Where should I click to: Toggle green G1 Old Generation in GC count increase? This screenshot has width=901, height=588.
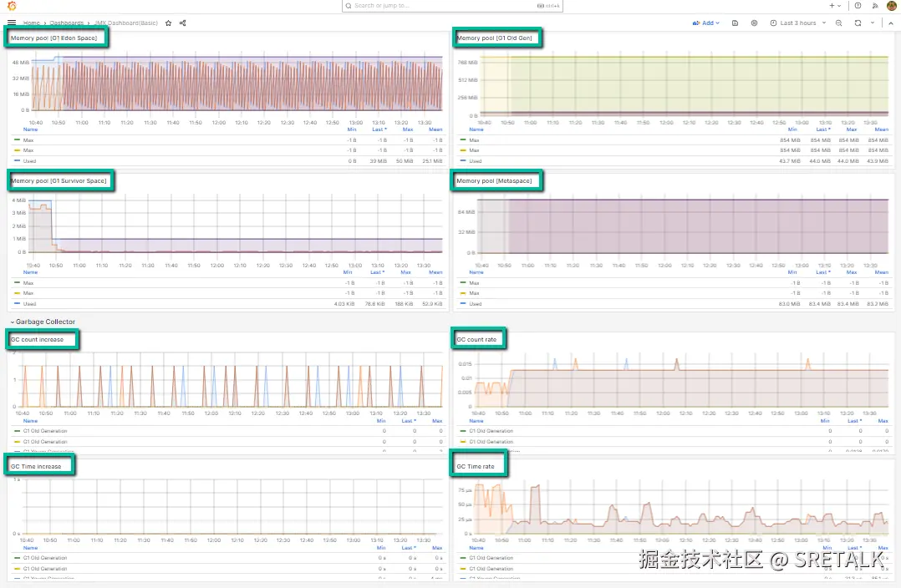[45, 431]
